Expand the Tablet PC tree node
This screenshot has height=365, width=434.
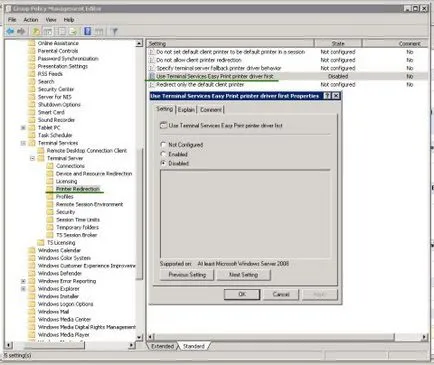(23, 128)
